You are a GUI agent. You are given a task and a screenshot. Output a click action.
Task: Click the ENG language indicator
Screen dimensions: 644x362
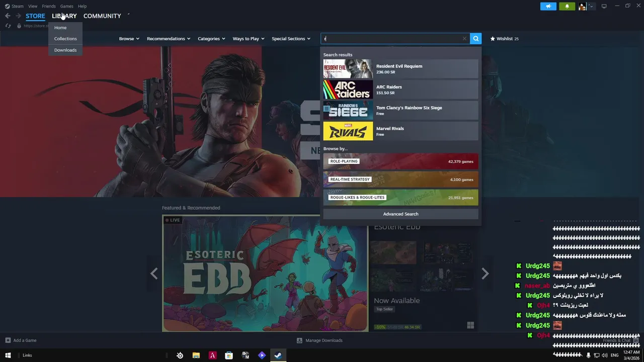click(614, 355)
